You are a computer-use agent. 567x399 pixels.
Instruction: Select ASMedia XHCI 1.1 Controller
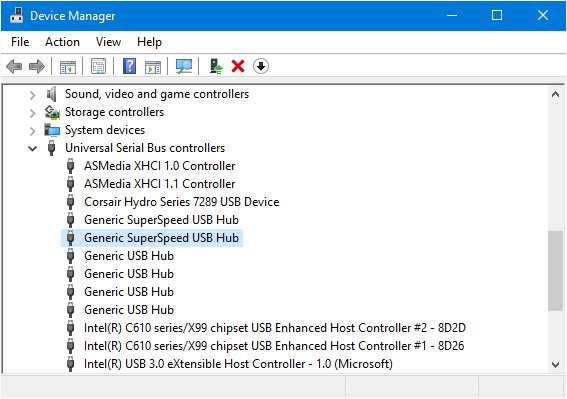159,184
